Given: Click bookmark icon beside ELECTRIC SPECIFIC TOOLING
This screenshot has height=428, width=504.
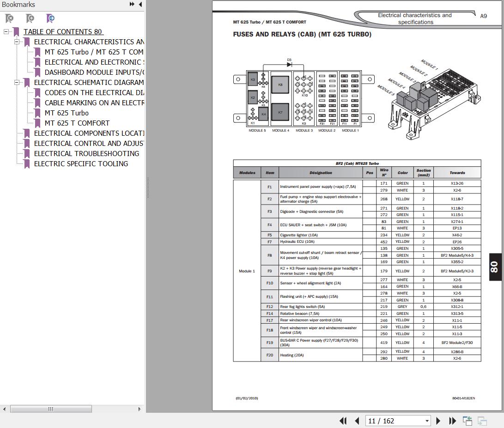Looking at the screenshot, I should [27, 164].
